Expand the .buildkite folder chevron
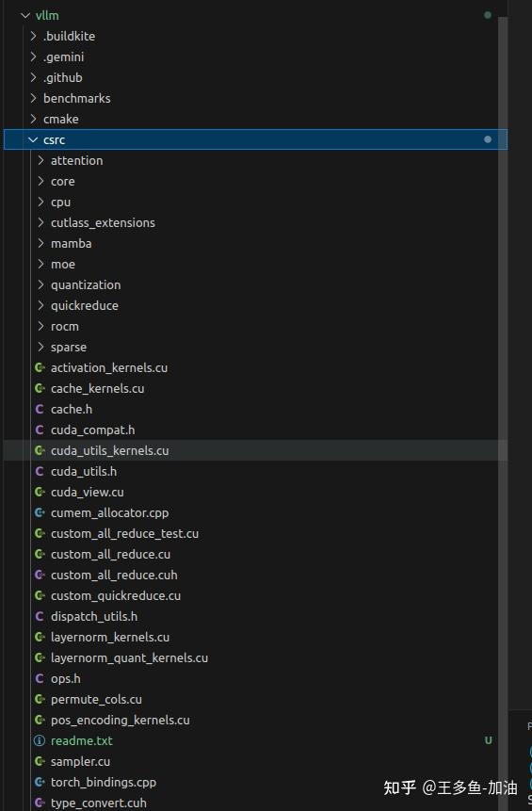This screenshot has height=811, width=532. click(x=33, y=36)
